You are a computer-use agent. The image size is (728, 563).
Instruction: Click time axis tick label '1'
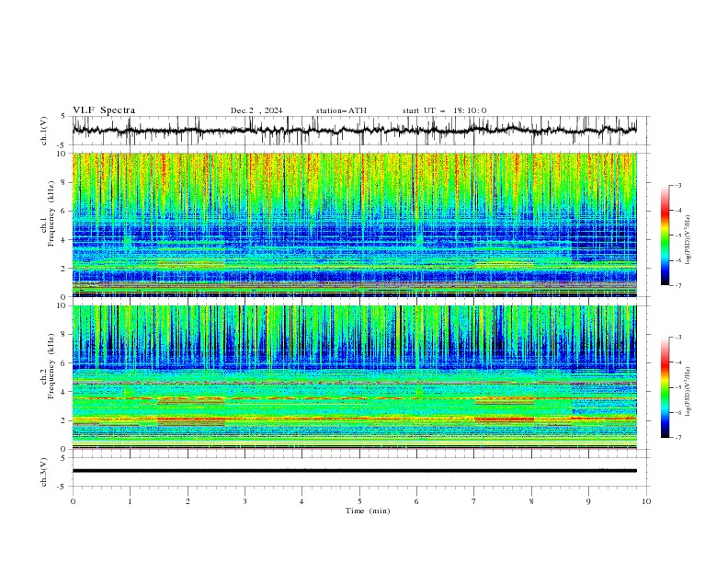[130, 501]
